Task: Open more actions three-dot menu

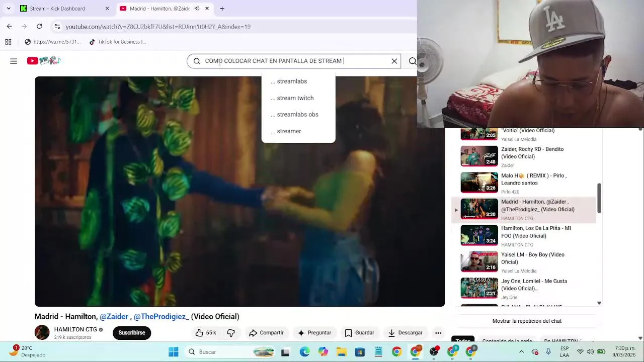Action: 438,332
